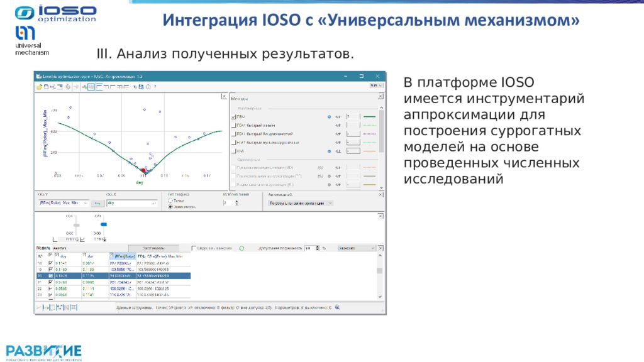Image resolution: width=644 pixels, height=362 pixels.
Task: Close the plot panel with its X button
Action: click(x=224, y=96)
